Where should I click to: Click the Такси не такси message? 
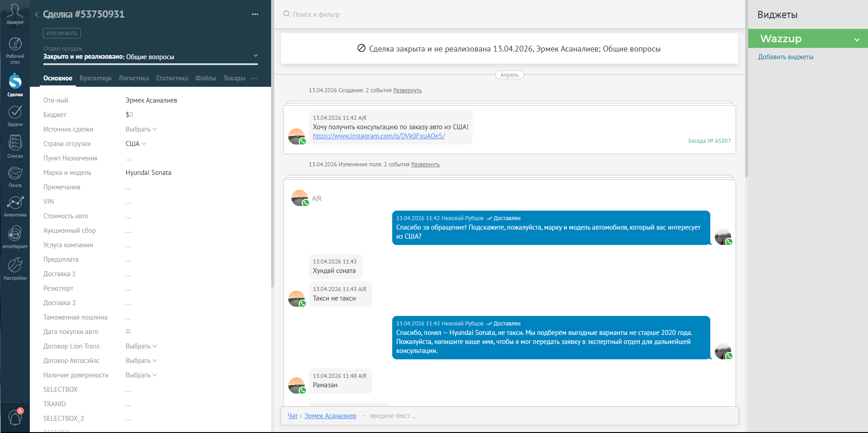340,294
